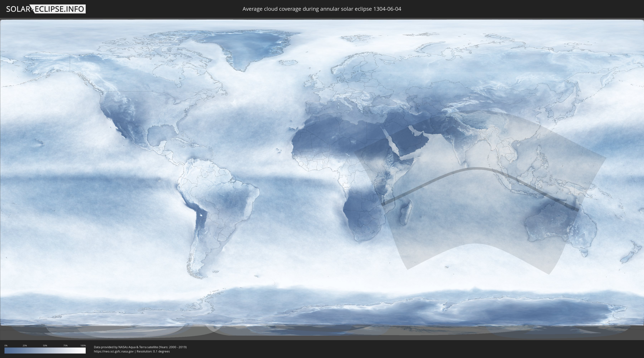This screenshot has width=644, height=358.
Task: Click the cloud coverage gradient legend bar
Action: 45,350
